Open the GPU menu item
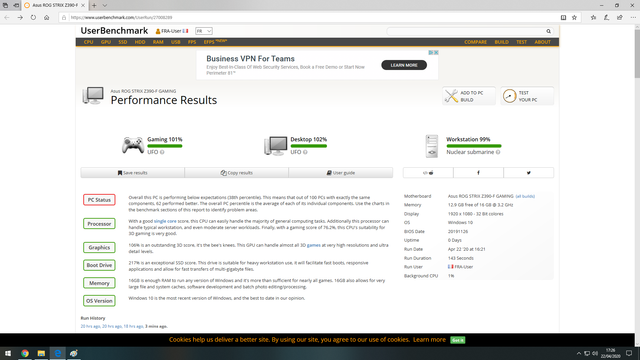 coord(106,42)
